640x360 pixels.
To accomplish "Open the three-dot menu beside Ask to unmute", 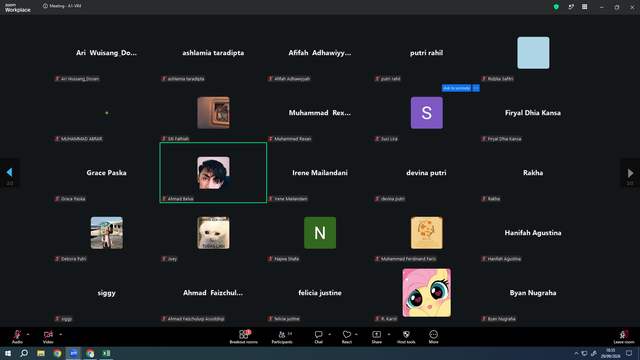I will pos(476,88).
